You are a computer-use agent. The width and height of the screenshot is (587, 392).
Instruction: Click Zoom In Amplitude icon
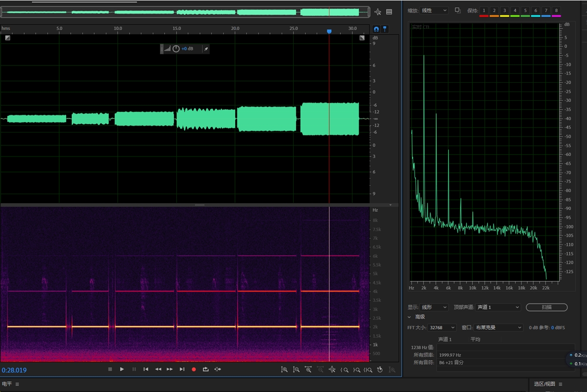(285, 370)
